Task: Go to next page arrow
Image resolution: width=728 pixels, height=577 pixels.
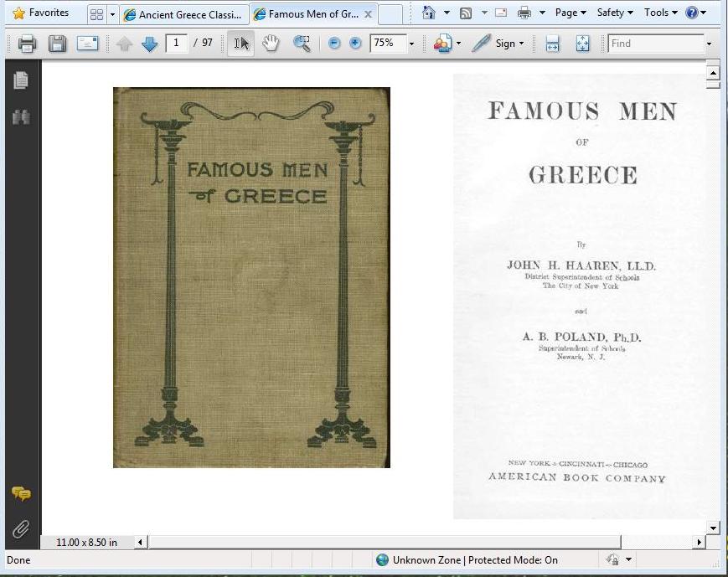Action: pos(150,44)
